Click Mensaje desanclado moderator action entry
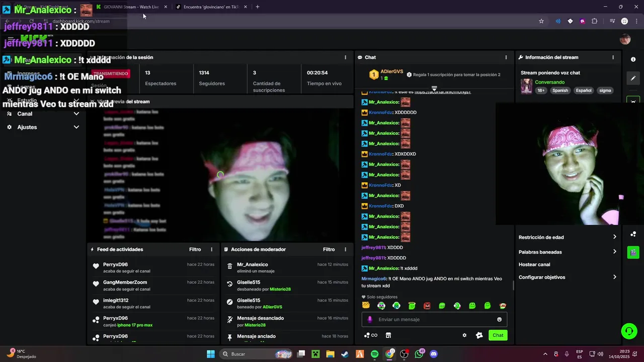This screenshot has width=644, height=362. pos(287,322)
